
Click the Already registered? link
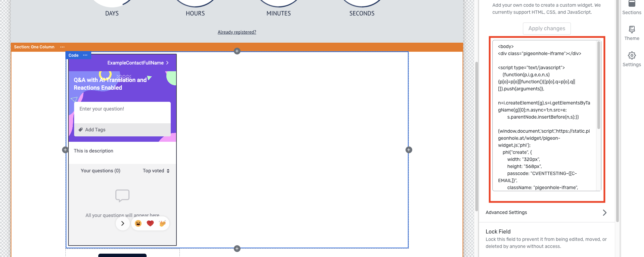coord(237,32)
